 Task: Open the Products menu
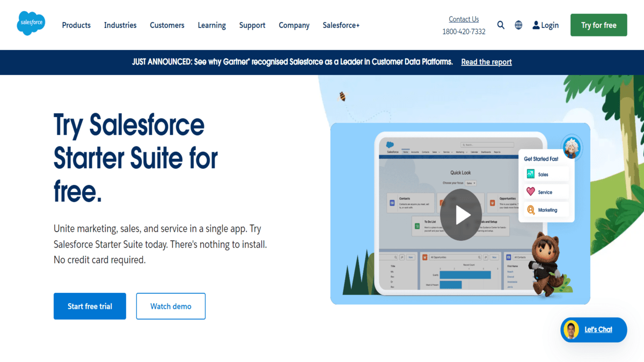pos(76,25)
